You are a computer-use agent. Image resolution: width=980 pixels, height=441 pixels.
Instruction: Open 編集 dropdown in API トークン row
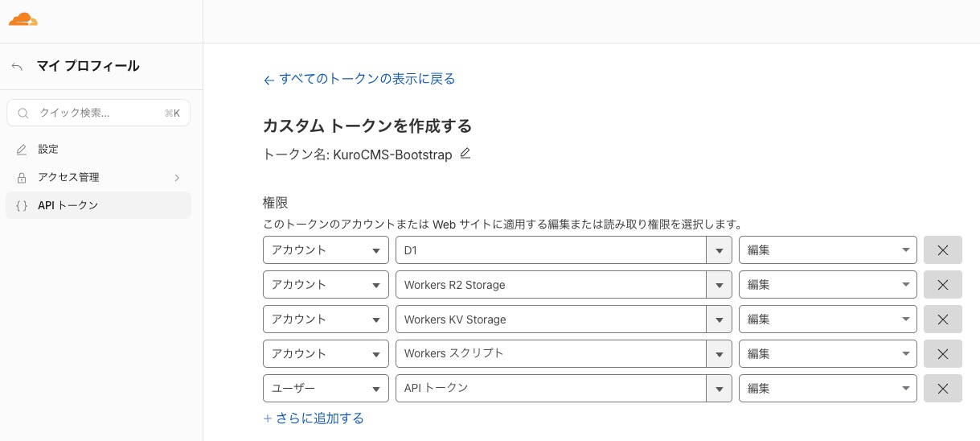[x=828, y=389]
